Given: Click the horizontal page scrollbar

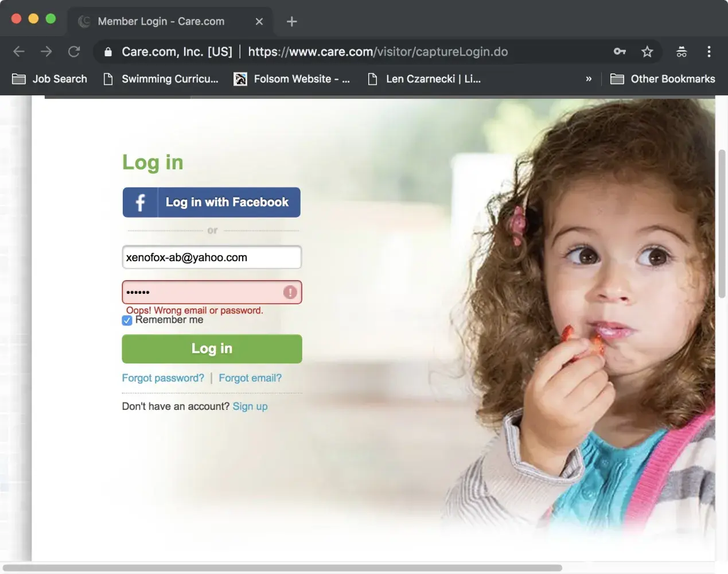Looking at the screenshot, I should coord(282,568).
